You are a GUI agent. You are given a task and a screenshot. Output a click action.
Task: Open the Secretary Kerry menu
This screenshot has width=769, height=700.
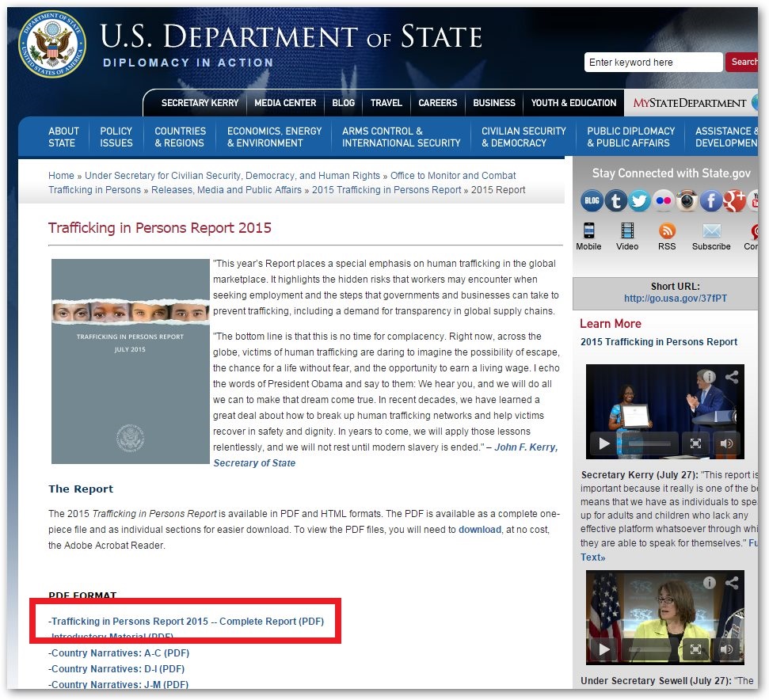(200, 103)
